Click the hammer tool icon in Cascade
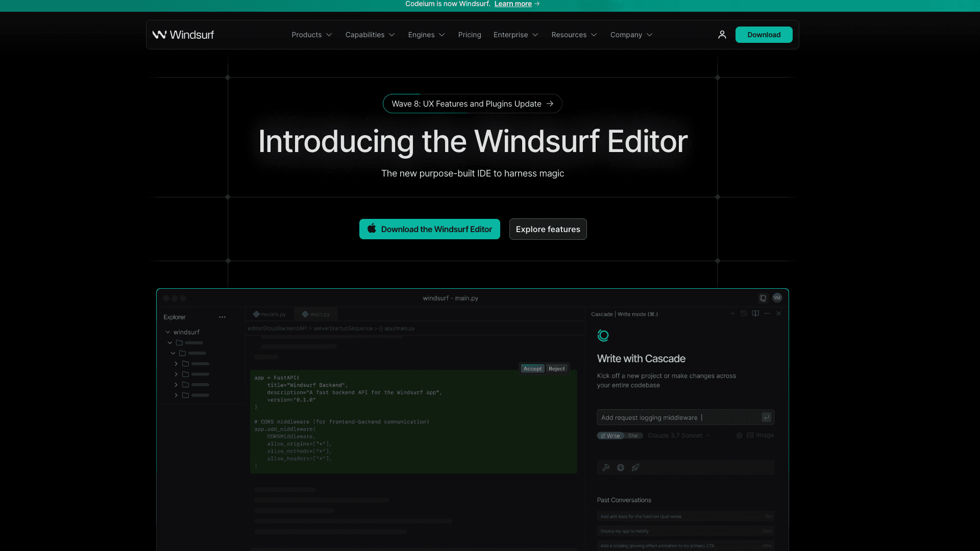Image resolution: width=980 pixels, height=551 pixels. click(606, 467)
